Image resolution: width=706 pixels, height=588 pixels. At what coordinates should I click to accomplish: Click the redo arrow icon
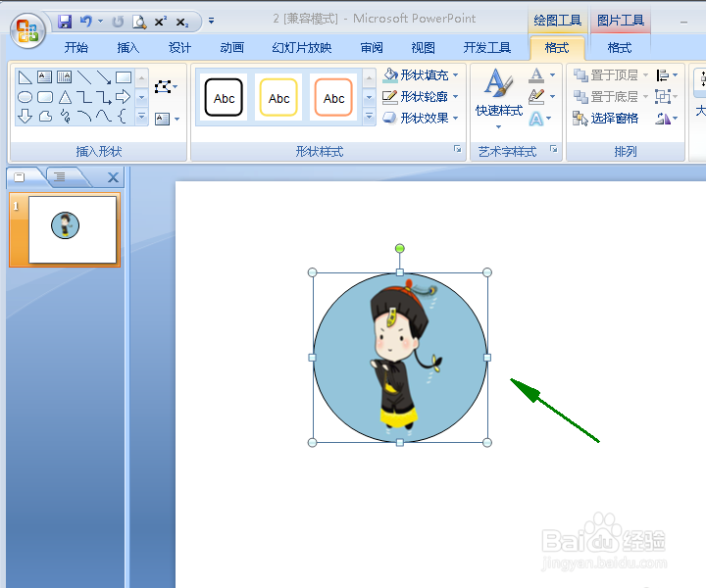(118, 22)
